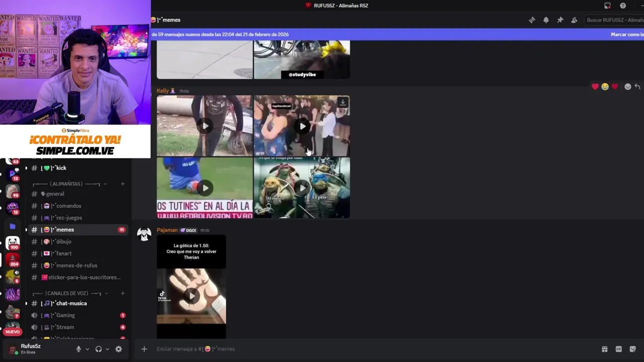Play Kelly's first video with the tire
Image resolution: width=644 pixels, height=362 pixels.
(x=205, y=126)
